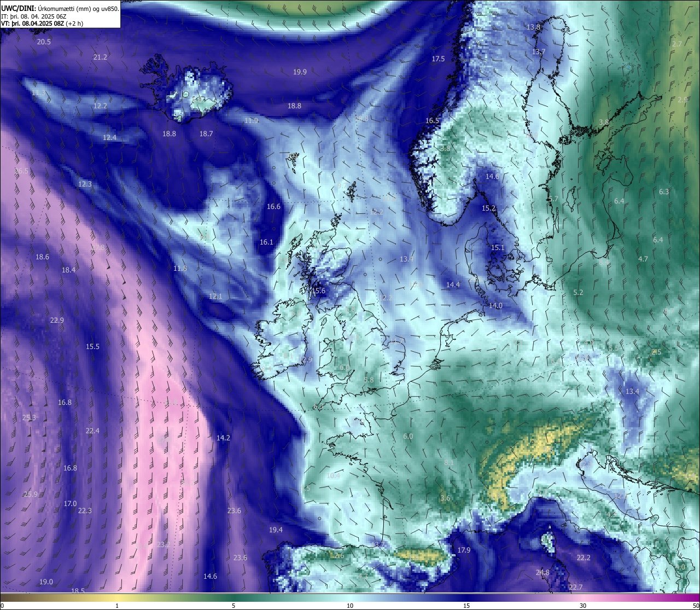Click the 15.6 value over Scotland
Screen dimensions: 700x610
(x=318, y=291)
